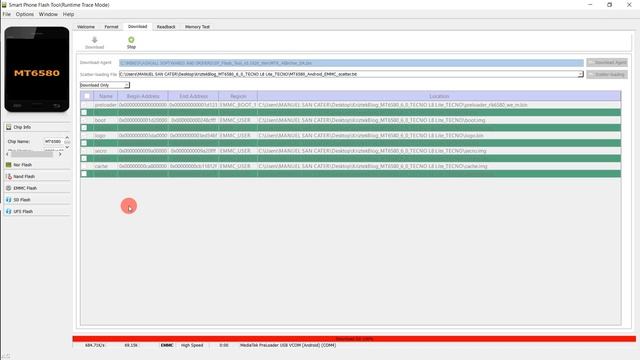The width and height of the screenshot is (640, 360).
Task: Open the Download Only mode dropdown
Action: pyautogui.click(x=105, y=85)
